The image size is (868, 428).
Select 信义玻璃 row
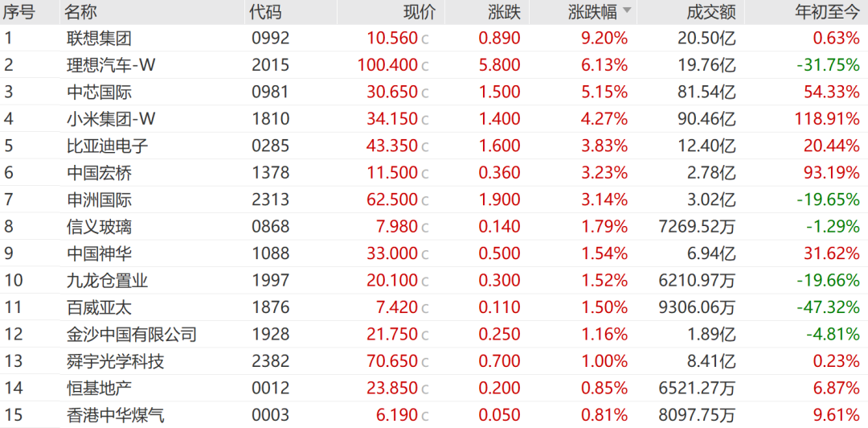pyautogui.click(x=434, y=227)
